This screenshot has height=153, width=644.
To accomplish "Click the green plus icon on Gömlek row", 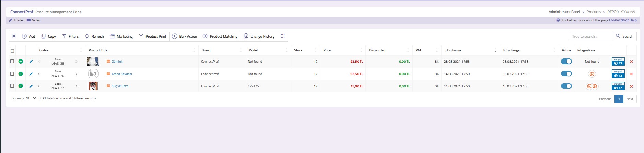I will 21,62.
